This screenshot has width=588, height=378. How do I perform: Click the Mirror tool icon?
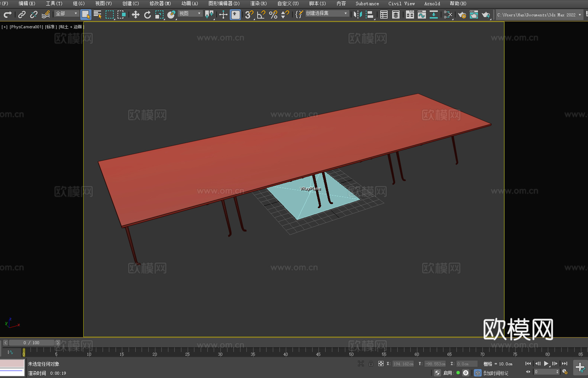(358, 14)
